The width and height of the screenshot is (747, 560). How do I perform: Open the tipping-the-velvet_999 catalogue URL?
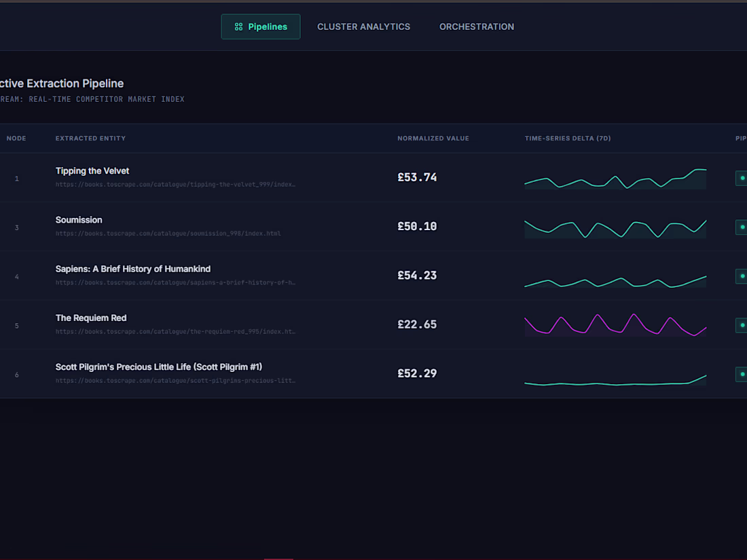(x=175, y=184)
